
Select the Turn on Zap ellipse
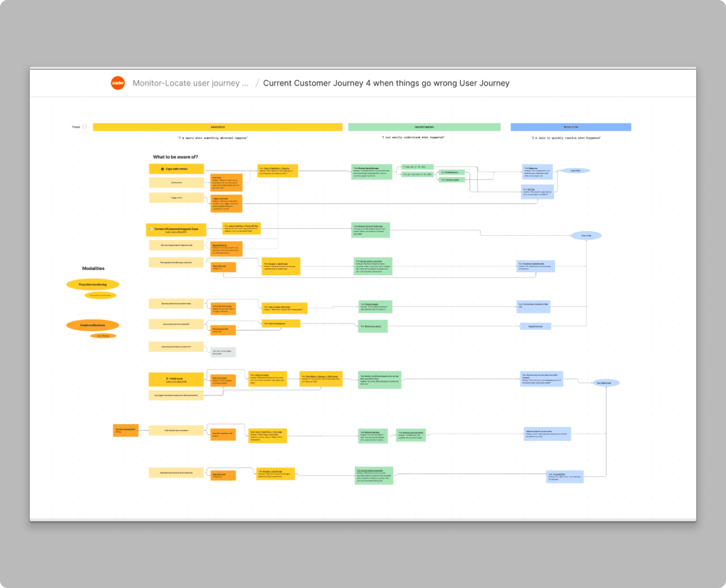586,235
